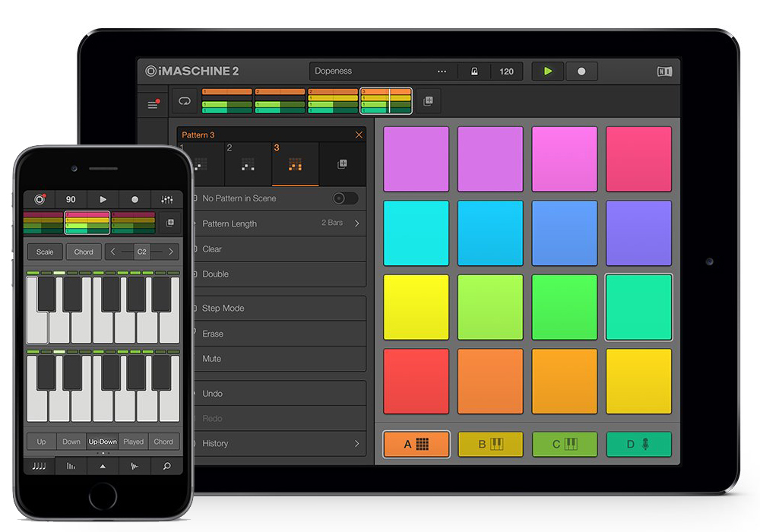Select the highlighted middle scene on iPhone

[x=87, y=223]
